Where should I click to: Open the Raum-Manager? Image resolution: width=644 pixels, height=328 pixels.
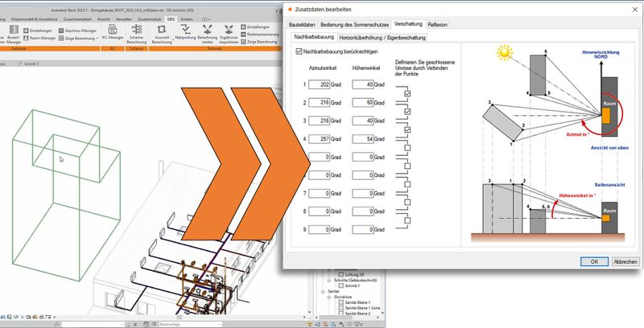pyautogui.click(x=43, y=37)
